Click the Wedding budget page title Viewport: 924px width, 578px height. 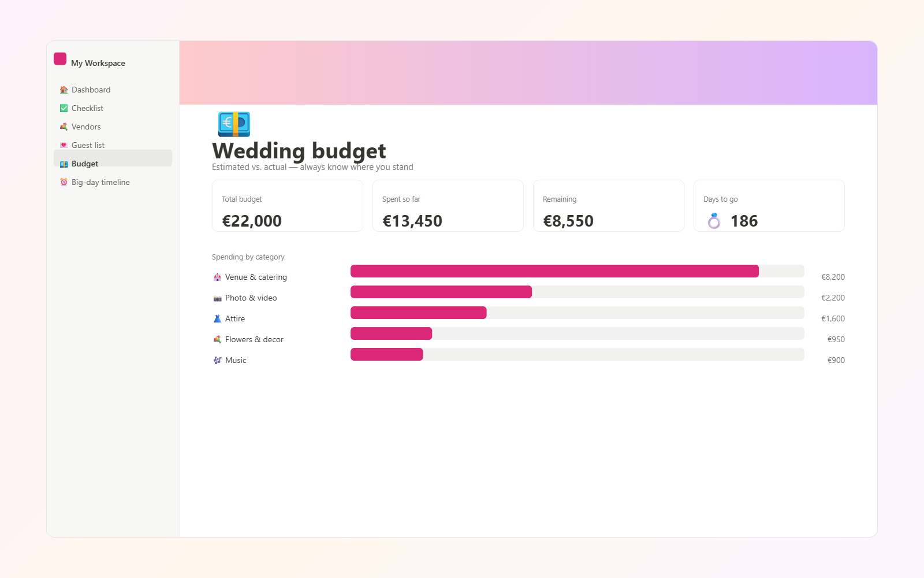[299, 151]
